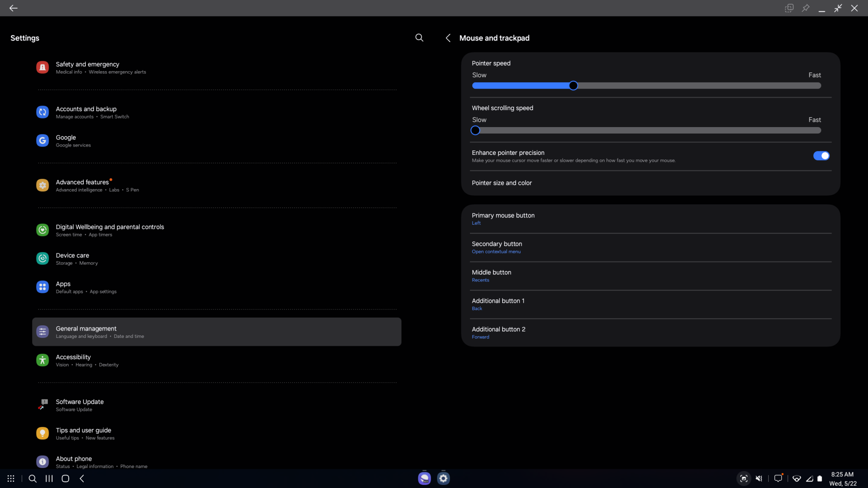
Task: Open Safety and emergency red icon
Action: click(x=43, y=68)
